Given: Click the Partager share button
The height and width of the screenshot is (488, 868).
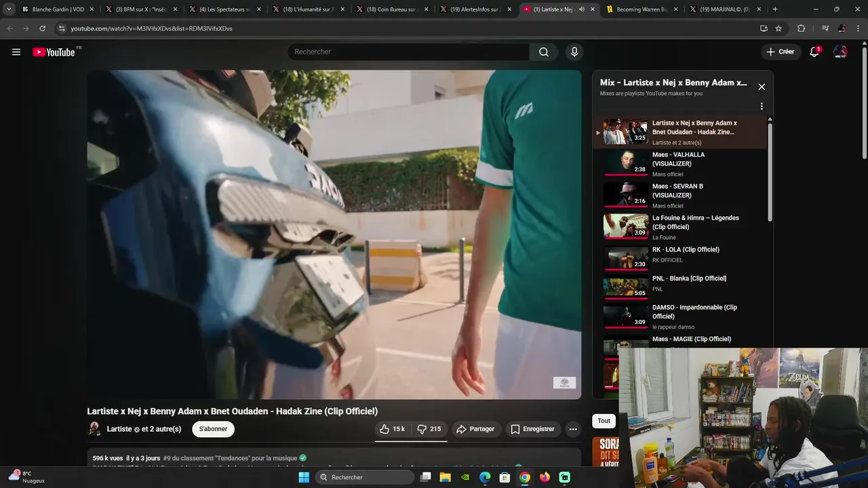Looking at the screenshot, I should pyautogui.click(x=475, y=429).
